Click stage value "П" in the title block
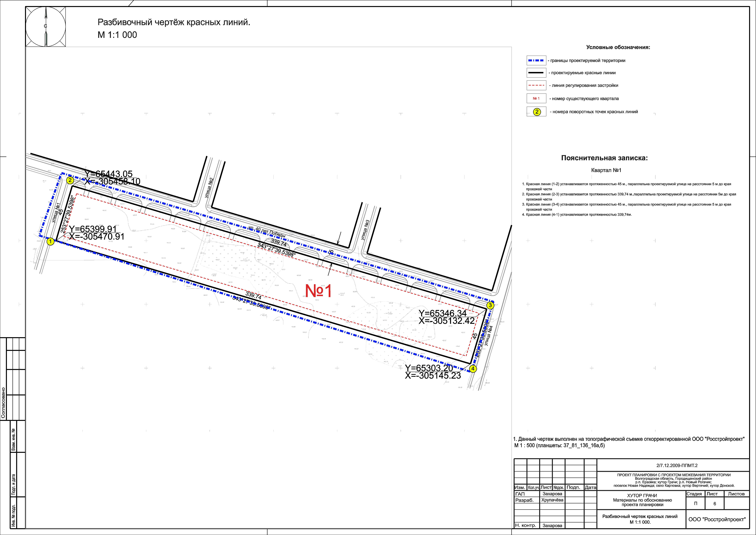The height and width of the screenshot is (535, 756). tap(695, 504)
